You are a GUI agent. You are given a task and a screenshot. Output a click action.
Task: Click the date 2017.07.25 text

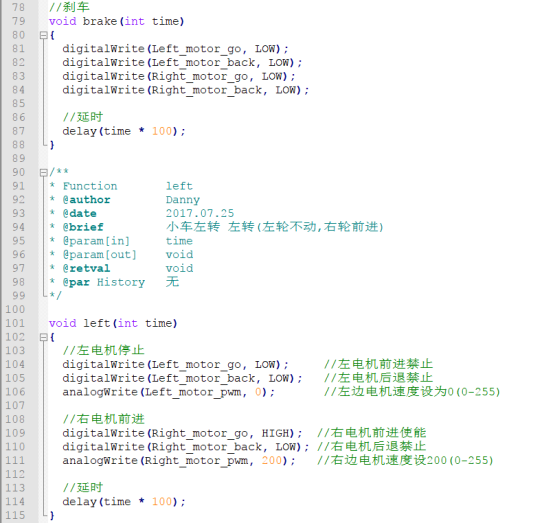tap(200, 213)
